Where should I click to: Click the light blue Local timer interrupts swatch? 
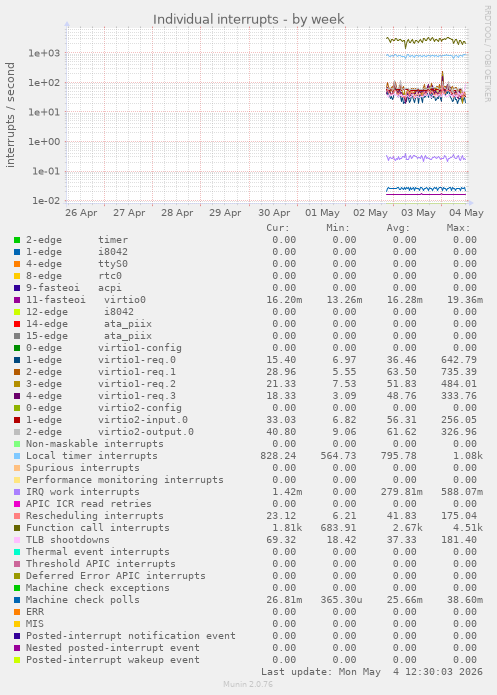click(x=17, y=456)
